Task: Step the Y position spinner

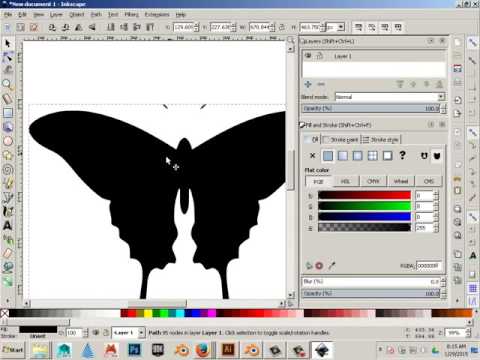Action: 234,27
